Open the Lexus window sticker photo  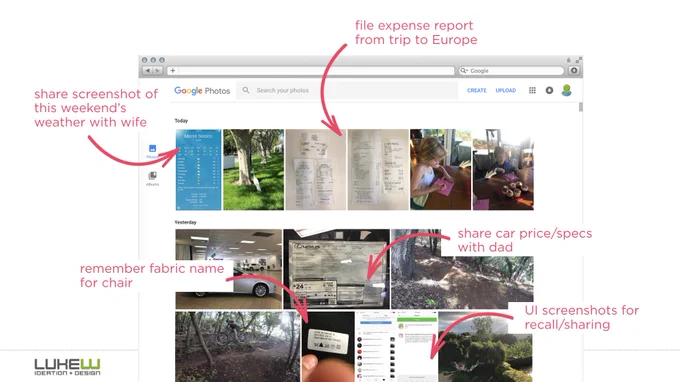pos(336,269)
